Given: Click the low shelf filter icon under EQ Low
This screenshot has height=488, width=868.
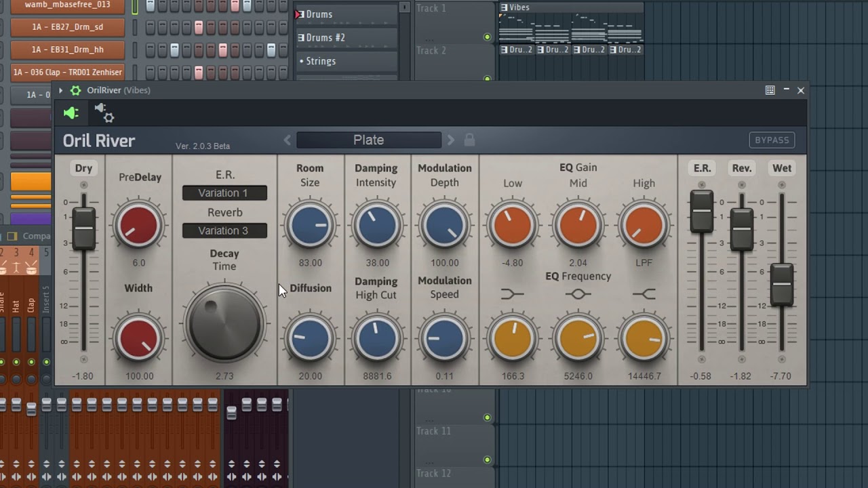Looking at the screenshot, I should coord(513,293).
